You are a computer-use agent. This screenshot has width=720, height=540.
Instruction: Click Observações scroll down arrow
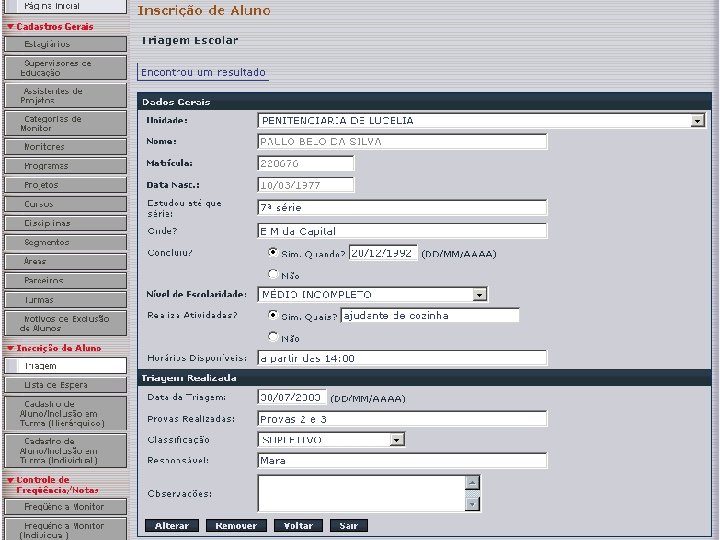472,504
